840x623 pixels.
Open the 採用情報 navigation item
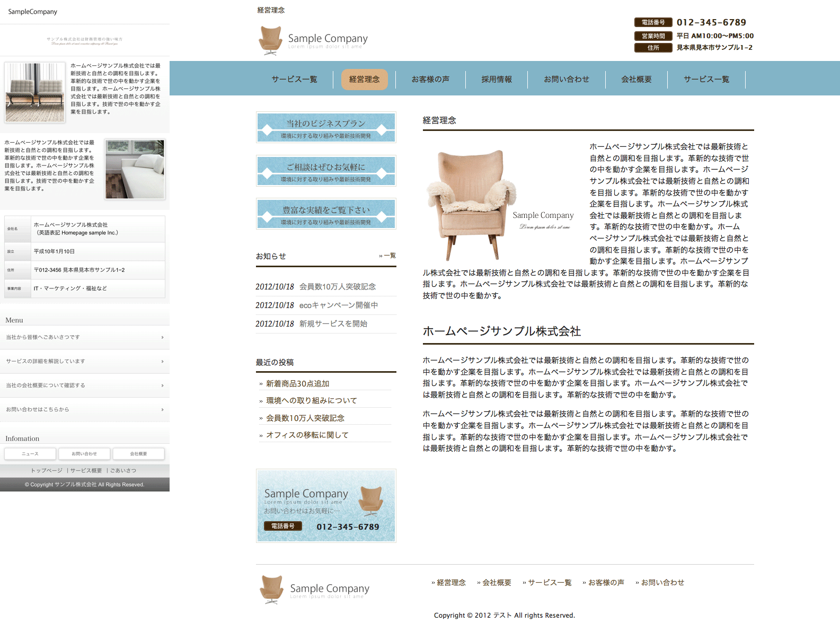(496, 80)
